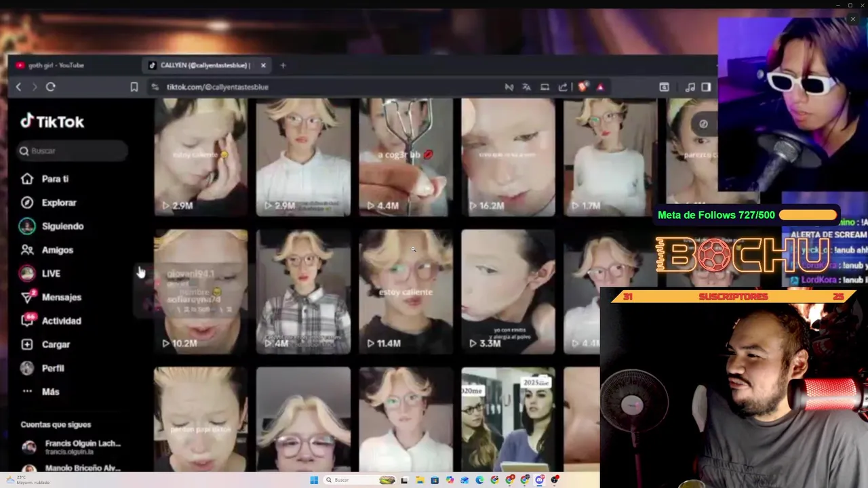
Task: Open Discord from the taskbar
Action: pyautogui.click(x=540, y=480)
